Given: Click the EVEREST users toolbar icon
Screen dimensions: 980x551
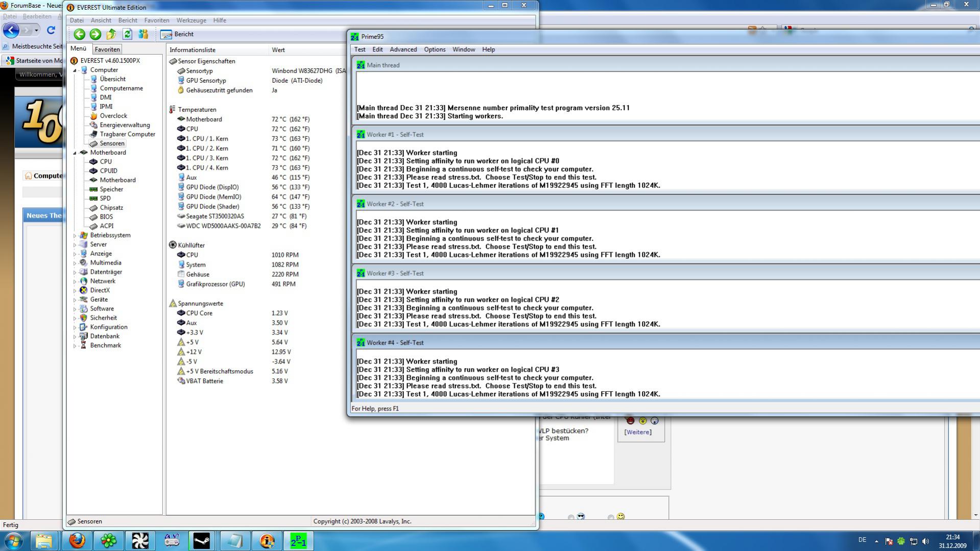Looking at the screenshot, I should [x=144, y=34].
